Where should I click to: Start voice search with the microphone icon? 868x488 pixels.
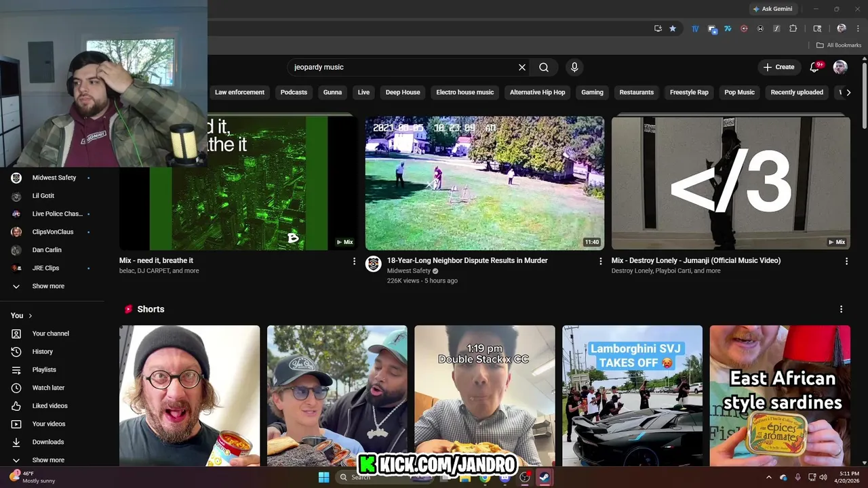574,67
